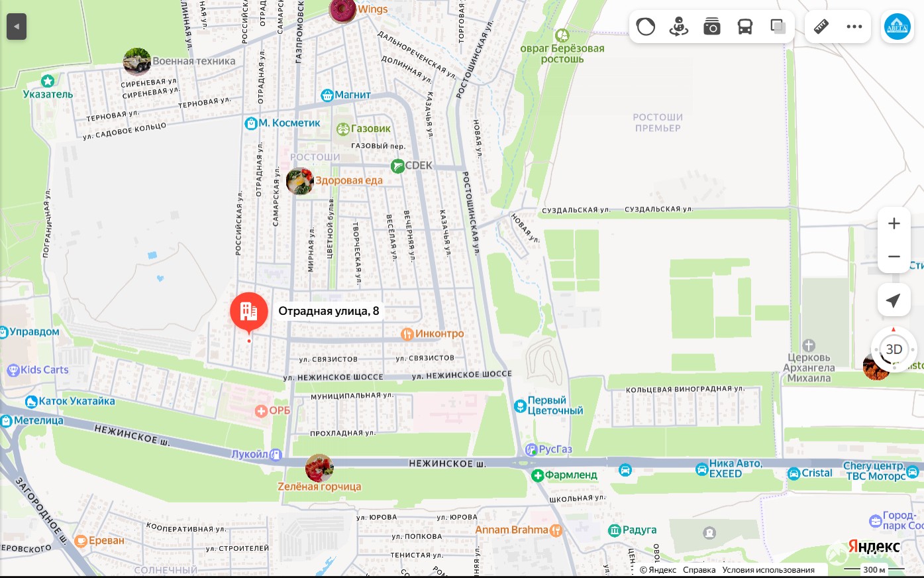
Task: Zoom in with the plus button
Action: coord(894,224)
